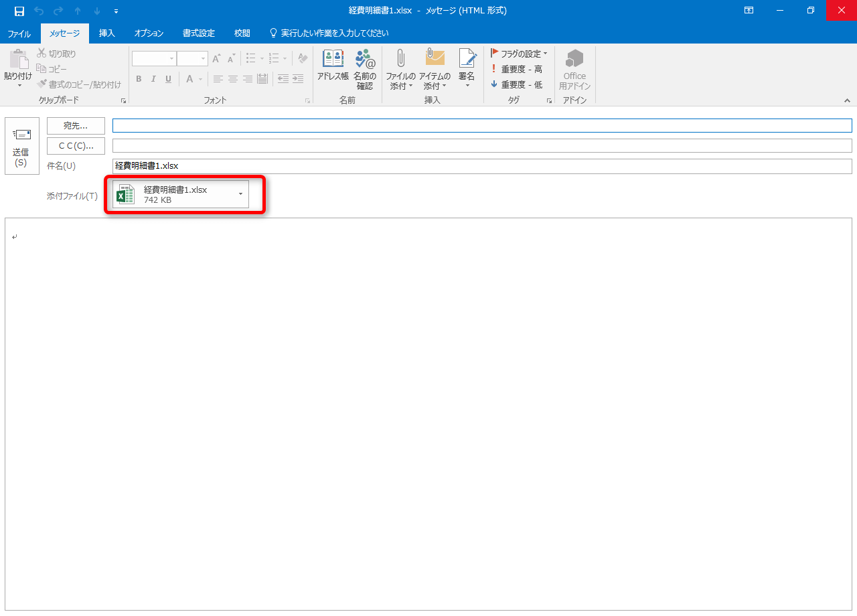Image resolution: width=857 pixels, height=616 pixels.
Task: Open フラグの設定 flag dropdown
Action: click(518, 54)
